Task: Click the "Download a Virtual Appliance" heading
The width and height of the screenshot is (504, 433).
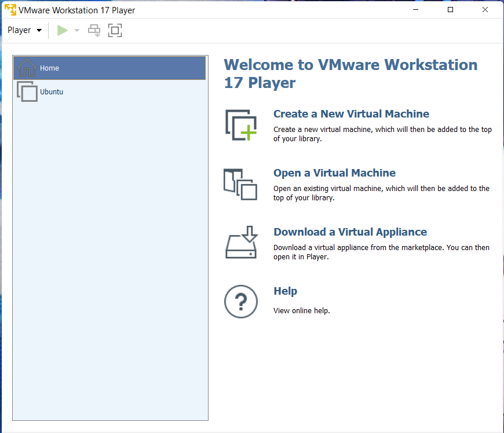Action: tap(350, 232)
